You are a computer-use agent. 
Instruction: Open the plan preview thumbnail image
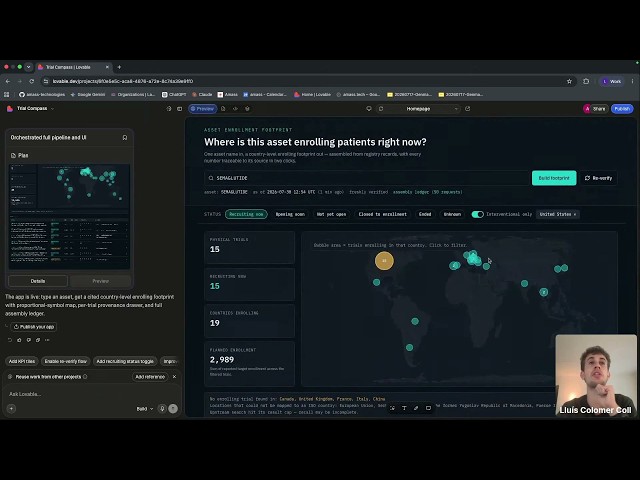(69, 217)
